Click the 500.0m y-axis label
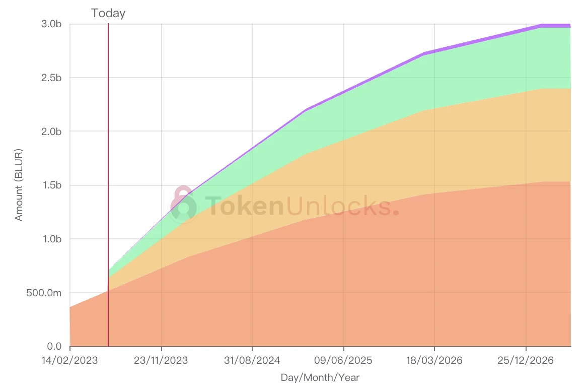Viewport: 588px width, 391px height. [44, 293]
